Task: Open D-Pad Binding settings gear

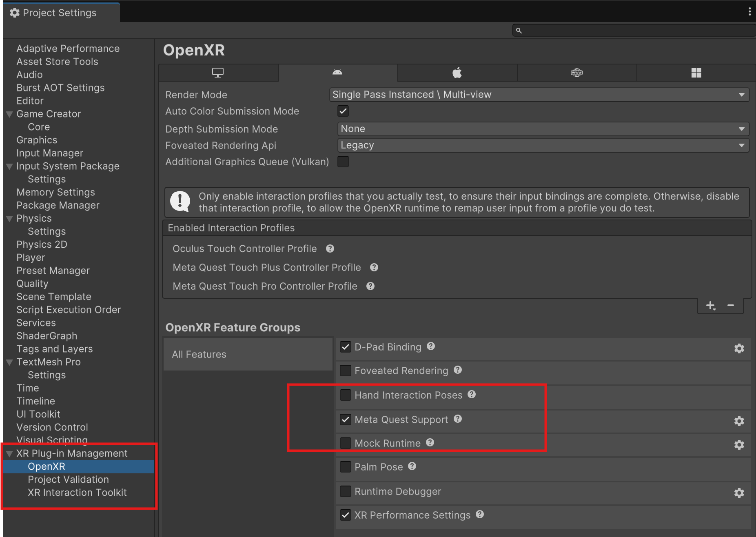Action: [x=739, y=348]
